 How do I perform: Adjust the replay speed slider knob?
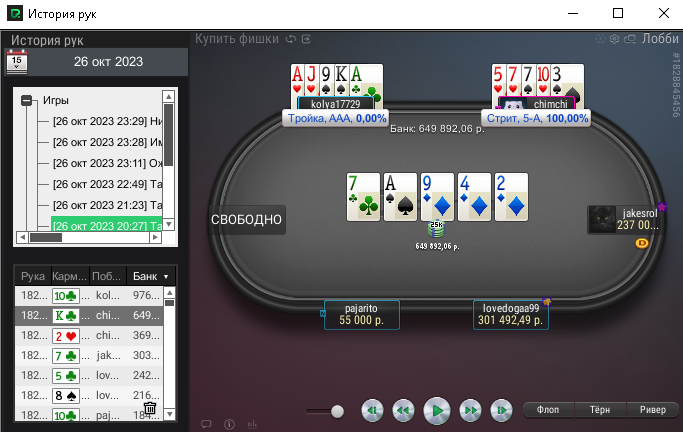[x=337, y=411]
